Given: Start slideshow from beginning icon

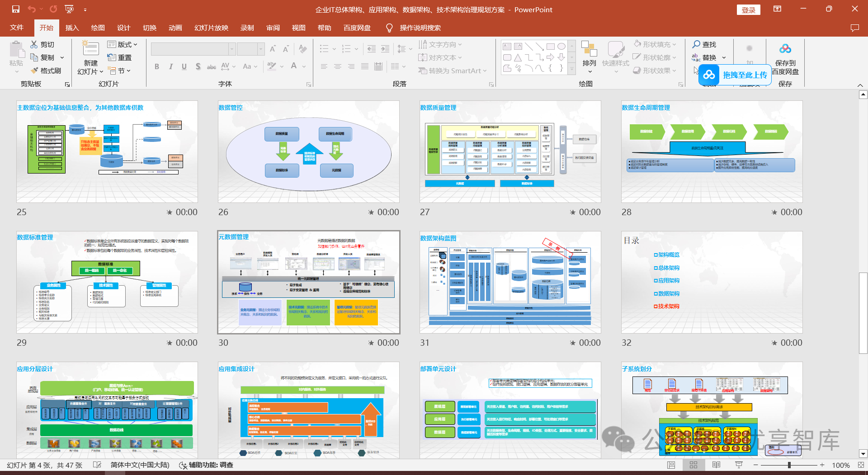Looking at the screenshot, I should coord(69,9).
